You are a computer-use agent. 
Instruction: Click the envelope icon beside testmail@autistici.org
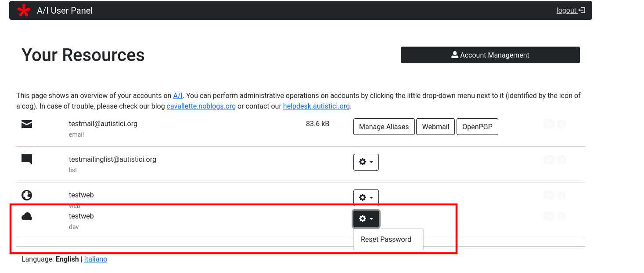(27, 124)
